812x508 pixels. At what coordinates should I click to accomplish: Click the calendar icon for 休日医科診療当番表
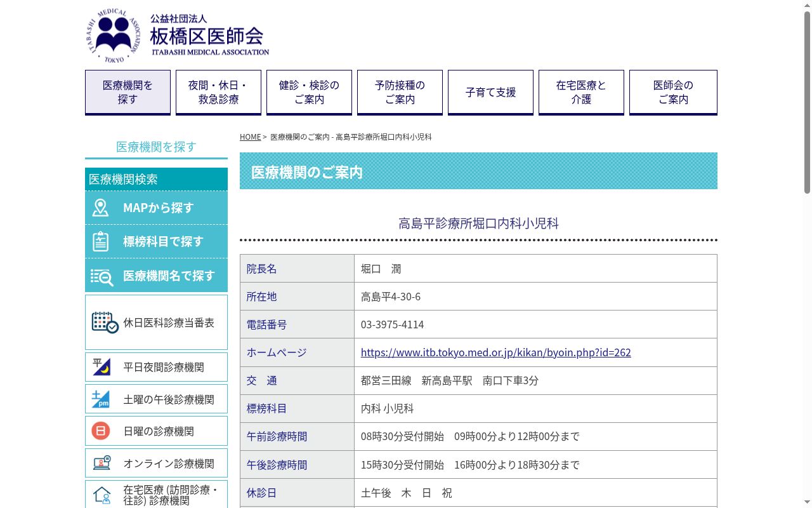point(105,323)
